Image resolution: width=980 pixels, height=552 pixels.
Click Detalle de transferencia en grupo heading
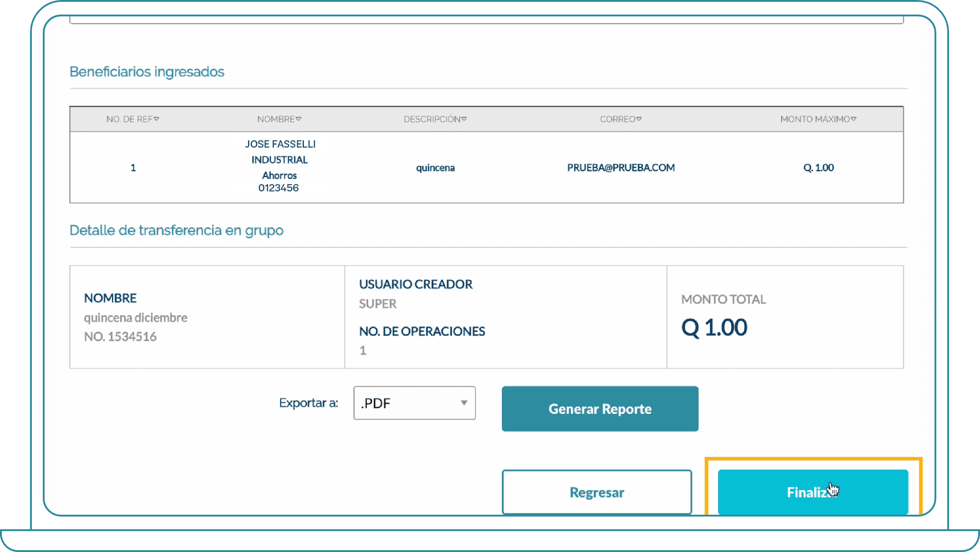177,230
